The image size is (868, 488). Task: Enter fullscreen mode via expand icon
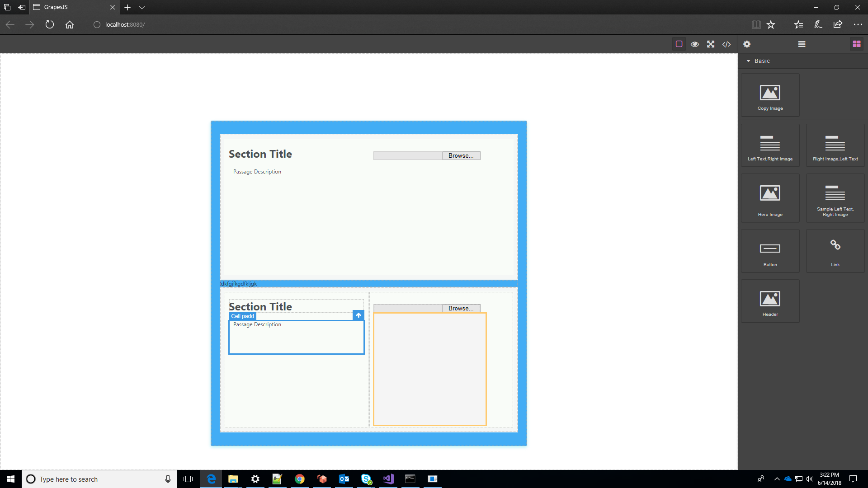[x=711, y=44]
